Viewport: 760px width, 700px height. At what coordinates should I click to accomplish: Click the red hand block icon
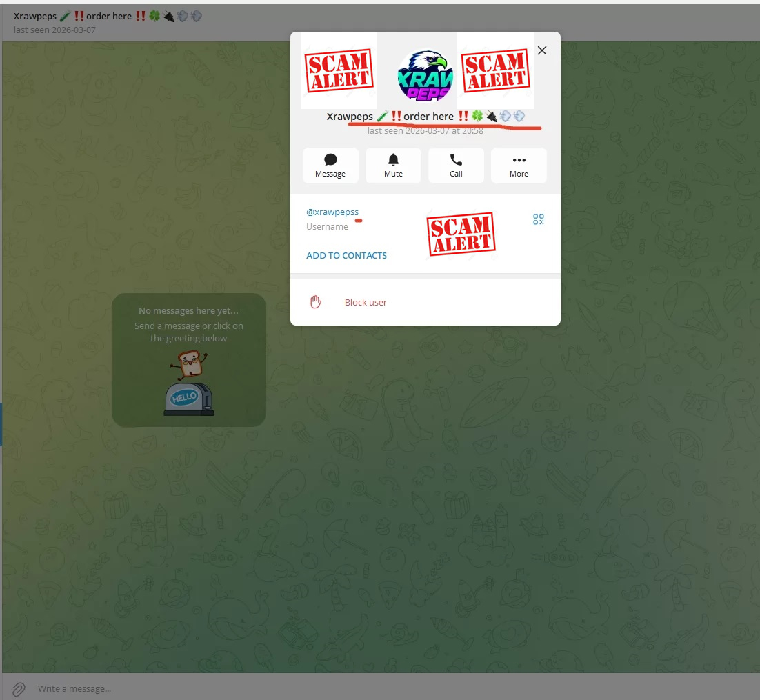(x=316, y=302)
